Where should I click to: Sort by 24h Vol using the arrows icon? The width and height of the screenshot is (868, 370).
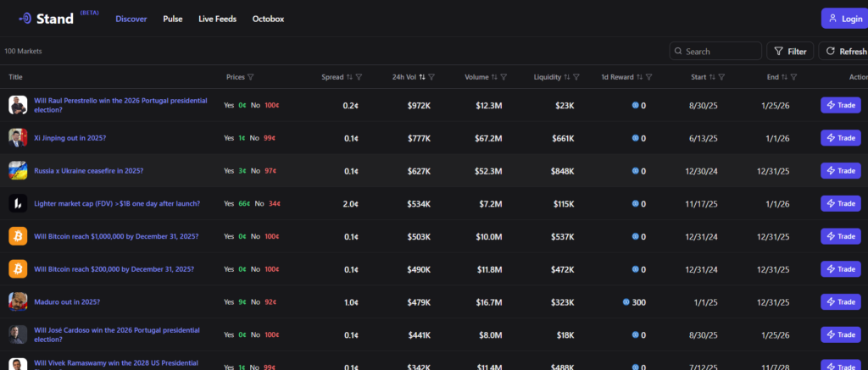pos(422,77)
